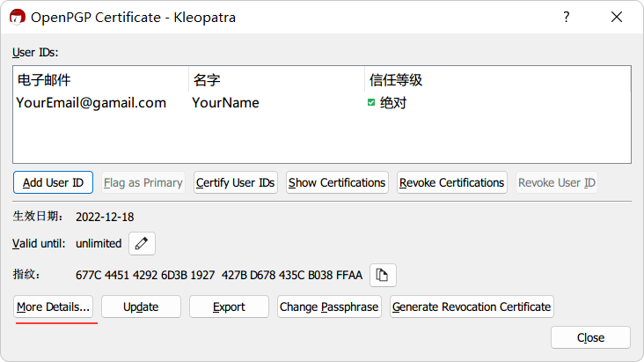The image size is (644, 362).
Task: Click the question mark help icon
Action: tap(567, 17)
